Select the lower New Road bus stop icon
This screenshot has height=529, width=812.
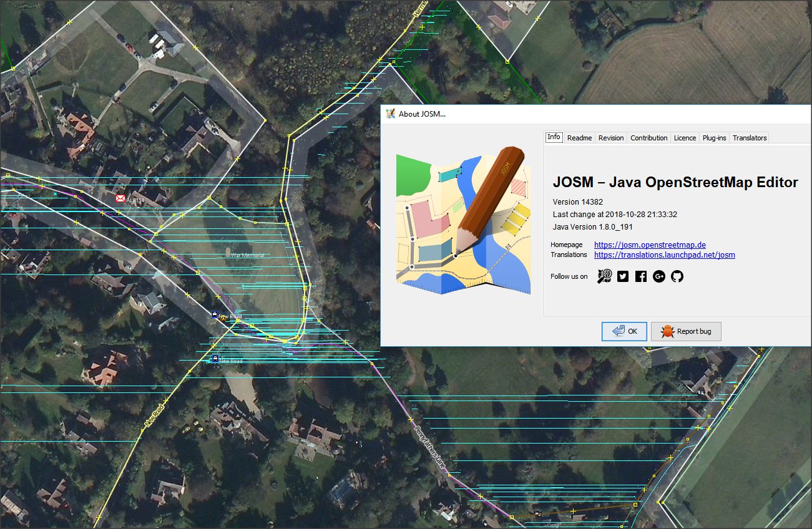coord(215,359)
